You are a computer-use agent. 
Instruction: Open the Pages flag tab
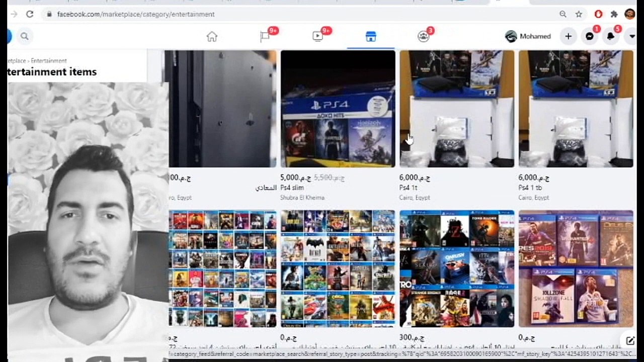[x=265, y=36]
